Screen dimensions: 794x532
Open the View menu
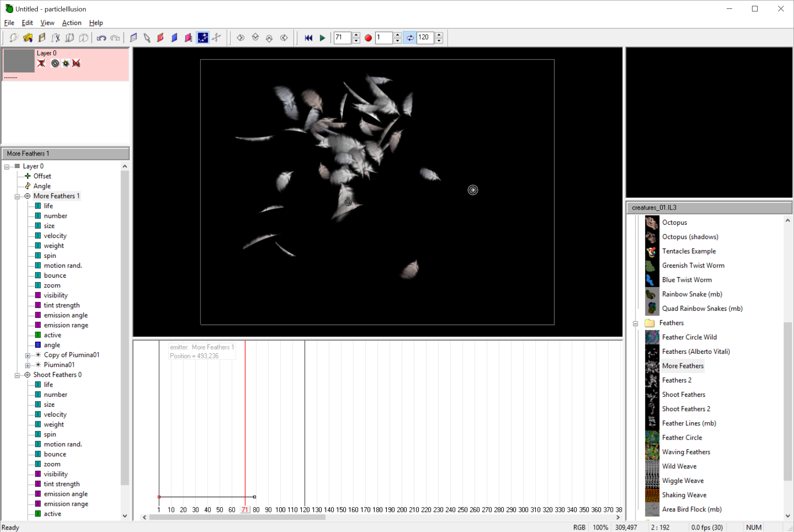[47, 23]
